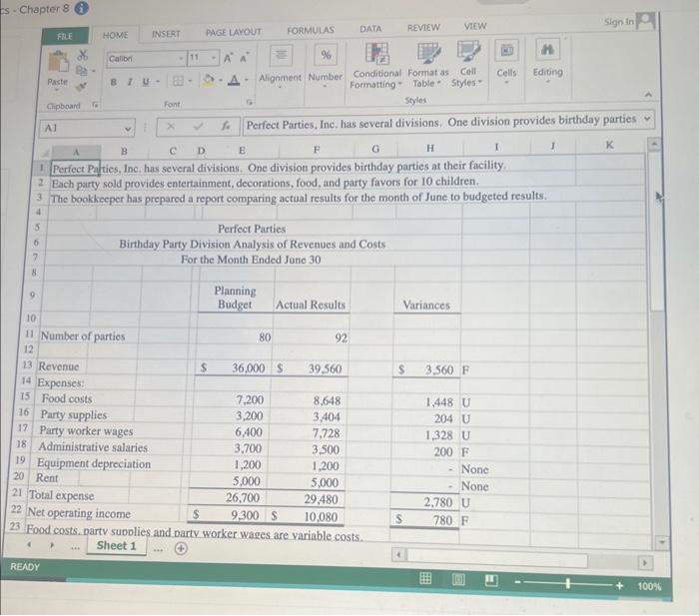The image size is (699, 616).
Task: Click the Sign In link
Action: (618, 22)
